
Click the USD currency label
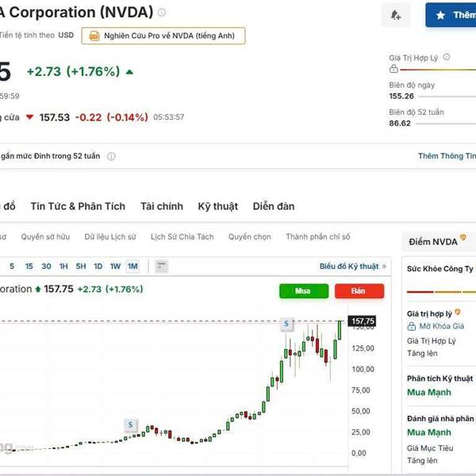66,35
